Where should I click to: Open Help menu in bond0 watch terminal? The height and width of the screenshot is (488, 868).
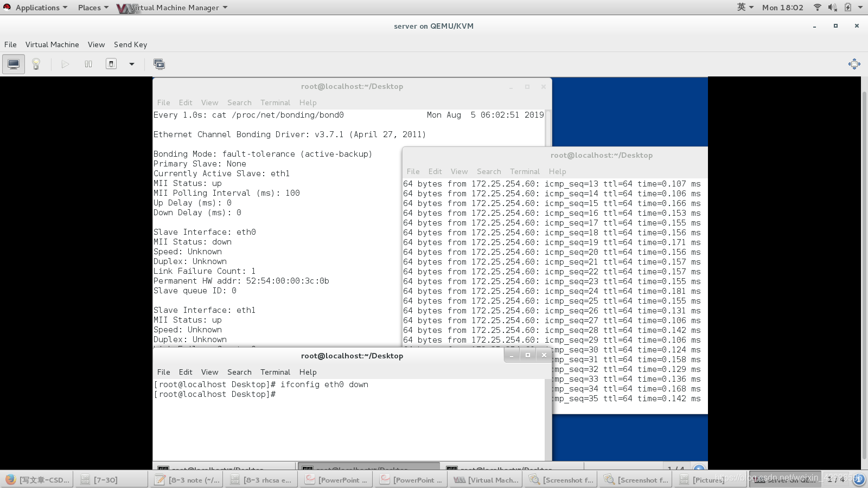[308, 102]
